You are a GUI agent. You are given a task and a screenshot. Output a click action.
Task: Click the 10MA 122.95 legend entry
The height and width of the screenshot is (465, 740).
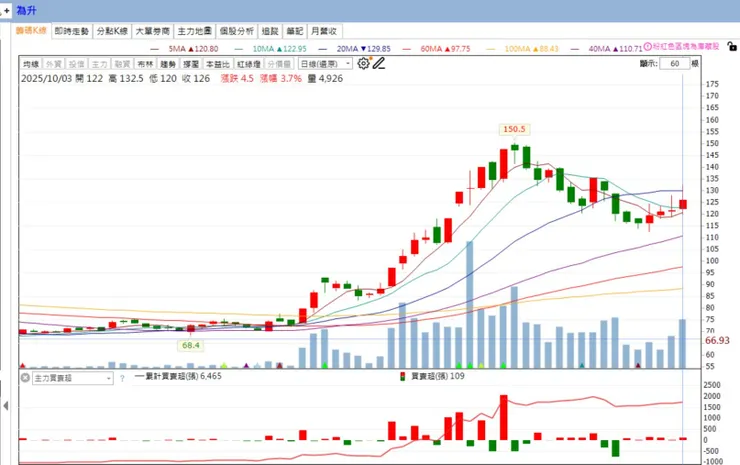pos(270,49)
